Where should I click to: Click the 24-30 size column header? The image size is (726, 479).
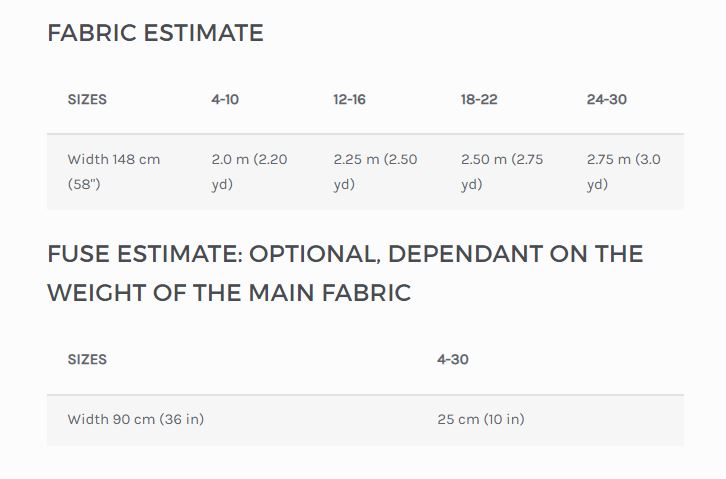(x=607, y=100)
